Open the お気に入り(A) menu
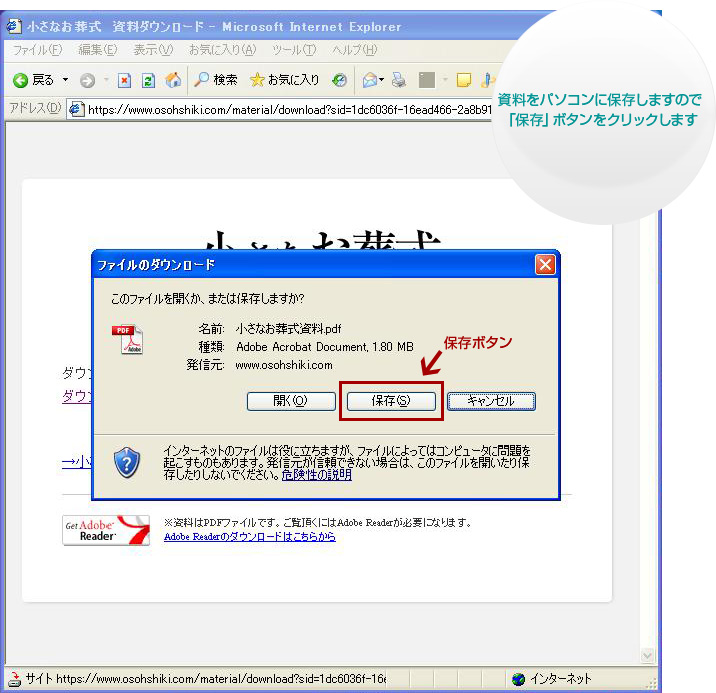 [222, 50]
